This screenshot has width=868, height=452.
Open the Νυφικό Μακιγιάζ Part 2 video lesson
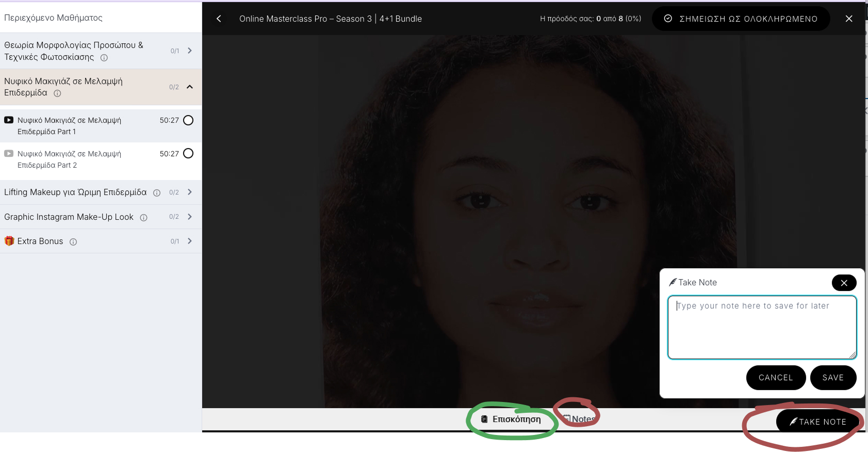[x=101, y=159]
